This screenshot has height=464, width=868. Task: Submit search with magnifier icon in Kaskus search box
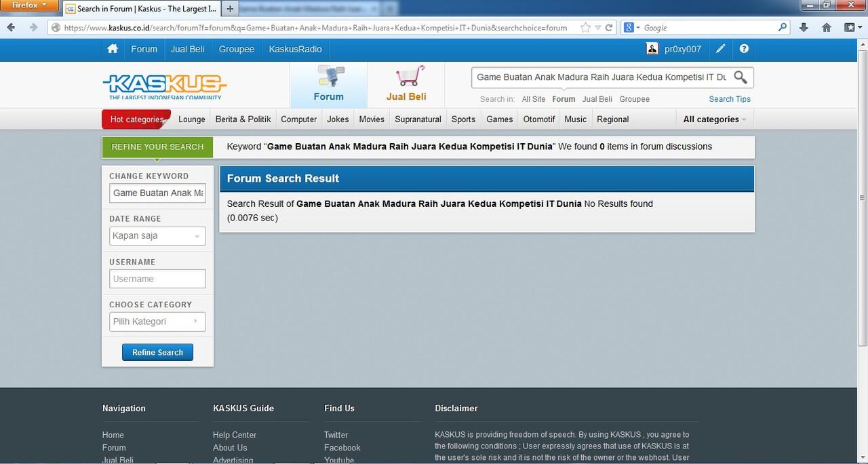tap(741, 77)
